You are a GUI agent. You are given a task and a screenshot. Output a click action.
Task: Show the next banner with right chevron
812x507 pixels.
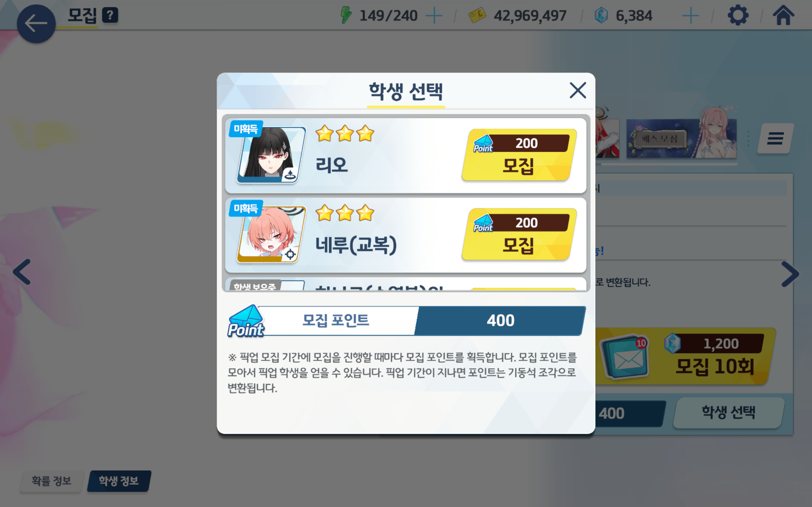(790, 274)
